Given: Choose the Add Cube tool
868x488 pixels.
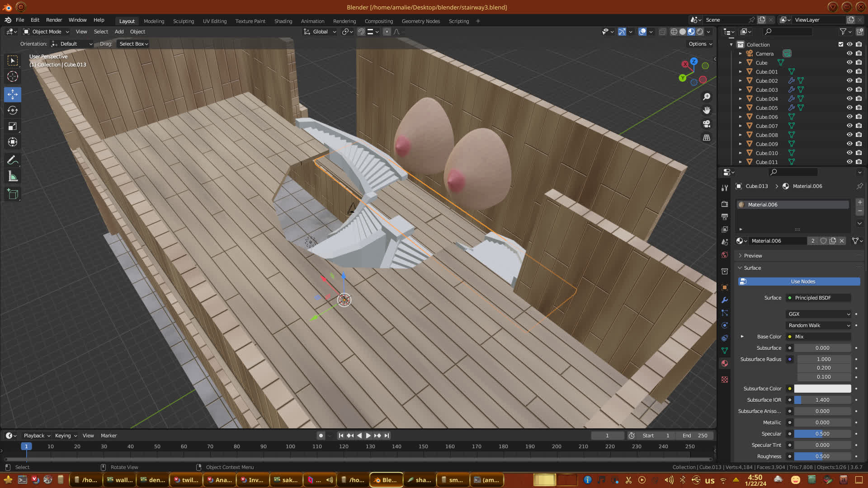Looking at the screenshot, I should click(x=13, y=194).
